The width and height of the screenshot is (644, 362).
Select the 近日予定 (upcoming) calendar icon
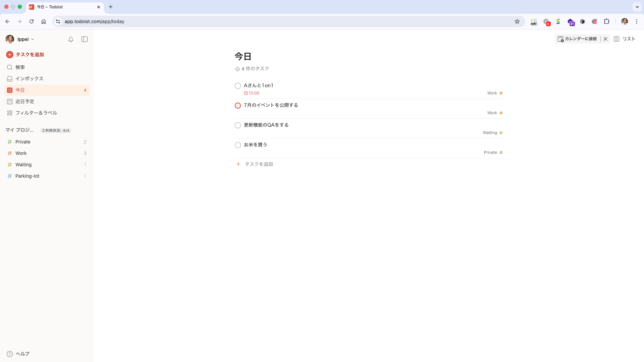[x=10, y=101]
